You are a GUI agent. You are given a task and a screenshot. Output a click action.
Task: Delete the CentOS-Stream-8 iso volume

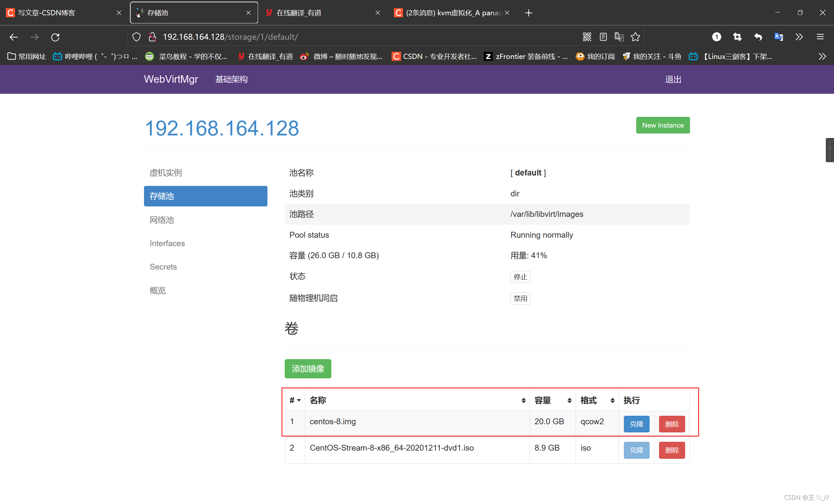tap(671, 450)
